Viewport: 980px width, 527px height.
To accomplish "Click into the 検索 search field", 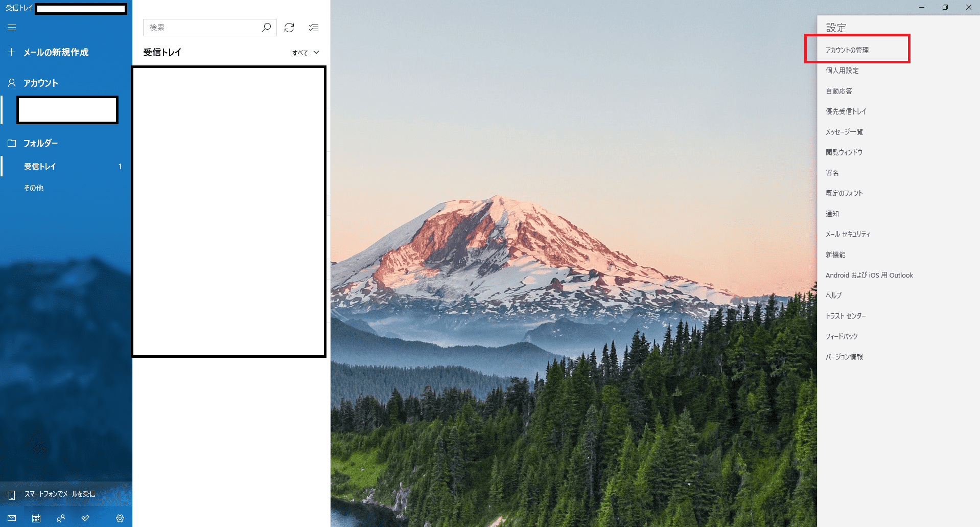I will click(x=202, y=28).
